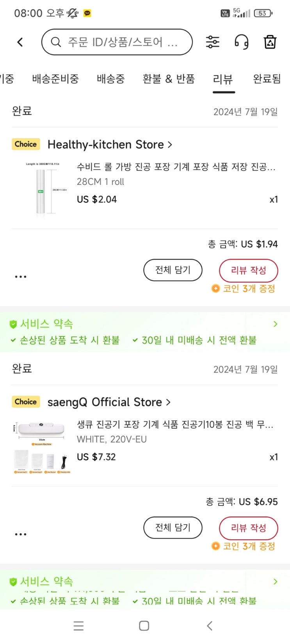Open Healthy-kitchen Store page

(x=109, y=145)
